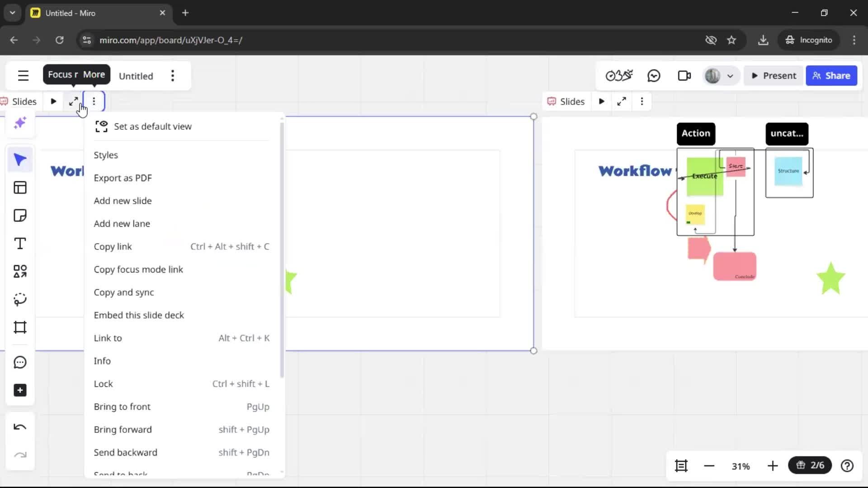Select Link to menu item
868x488 pixels.
tap(182, 338)
